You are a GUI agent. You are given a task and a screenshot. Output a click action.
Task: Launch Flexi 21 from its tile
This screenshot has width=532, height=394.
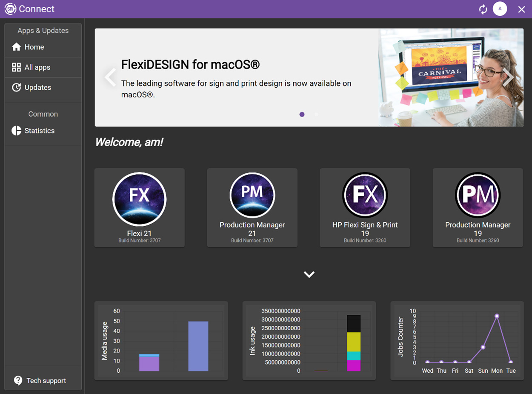coord(139,207)
